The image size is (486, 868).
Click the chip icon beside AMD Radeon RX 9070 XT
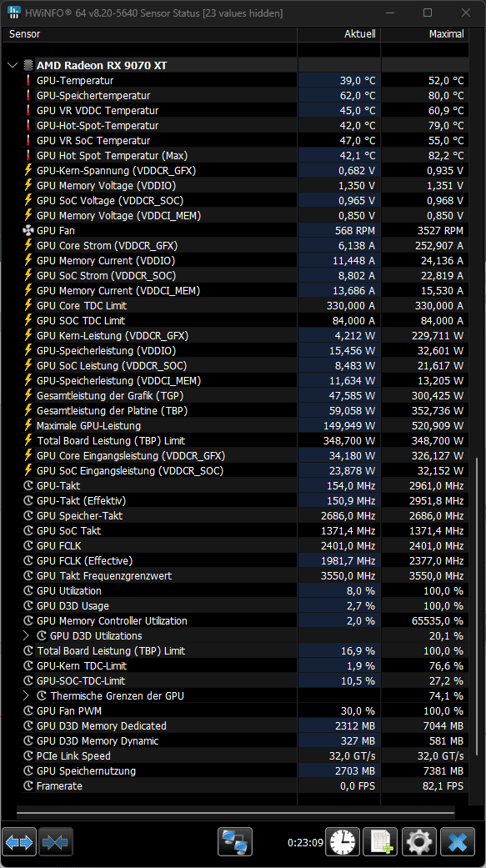(29, 65)
